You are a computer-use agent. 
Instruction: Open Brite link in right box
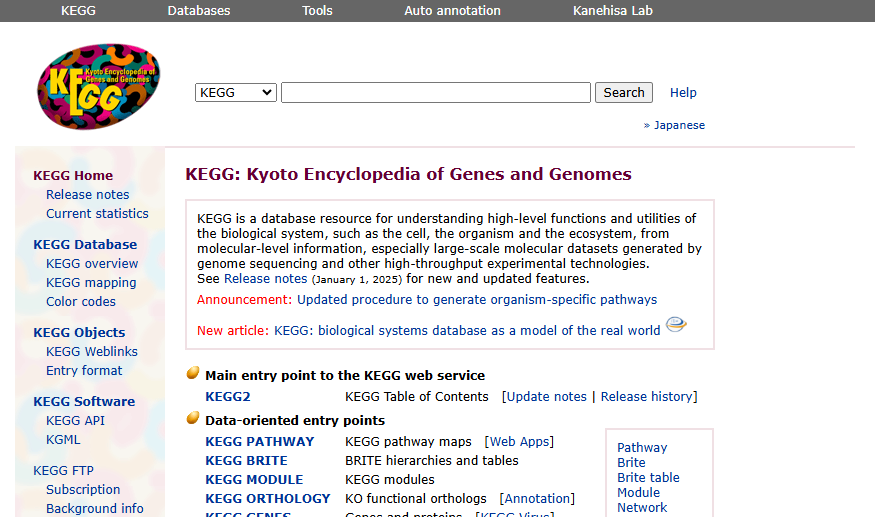(631, 463)
